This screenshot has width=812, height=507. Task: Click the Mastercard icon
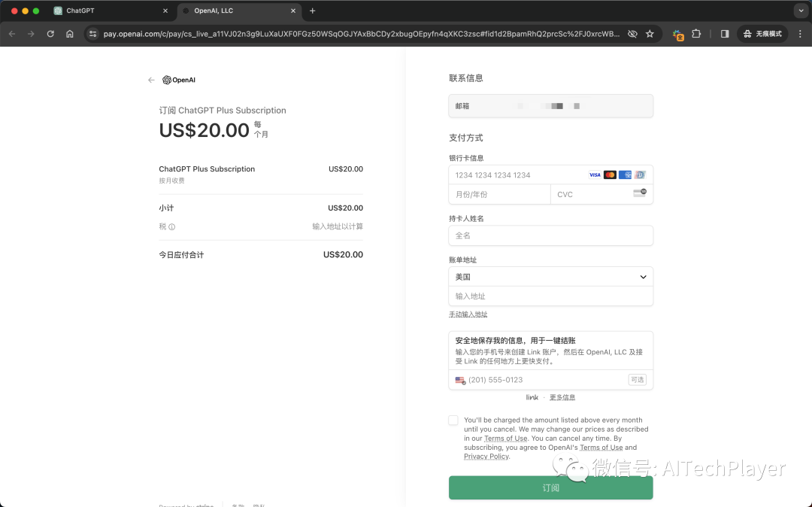click(x=610, y=175)
